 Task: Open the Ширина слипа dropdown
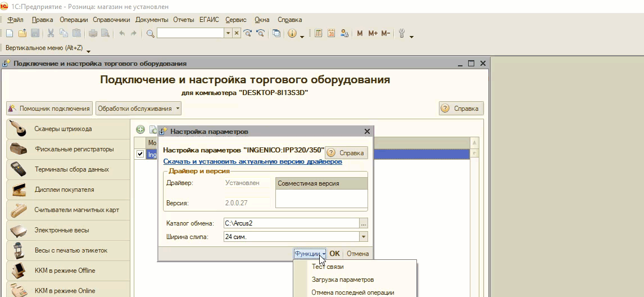(364, 236)
